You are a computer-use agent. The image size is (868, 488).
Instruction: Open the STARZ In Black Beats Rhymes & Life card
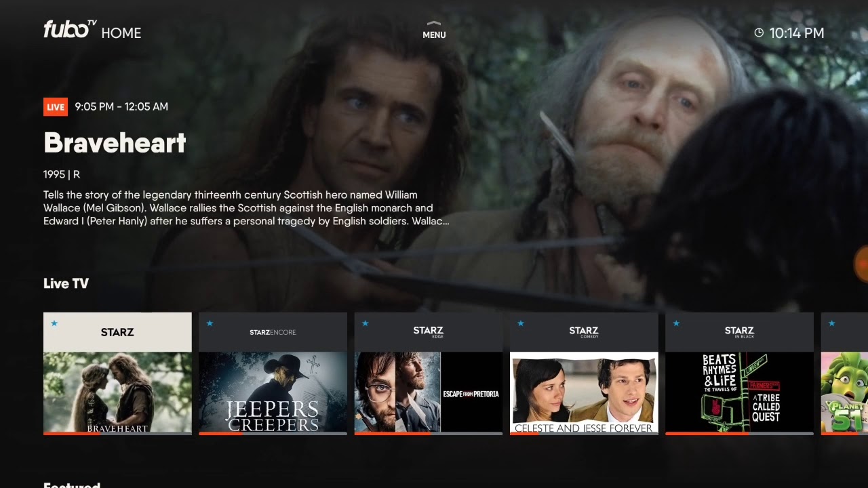tap(739, 373)
